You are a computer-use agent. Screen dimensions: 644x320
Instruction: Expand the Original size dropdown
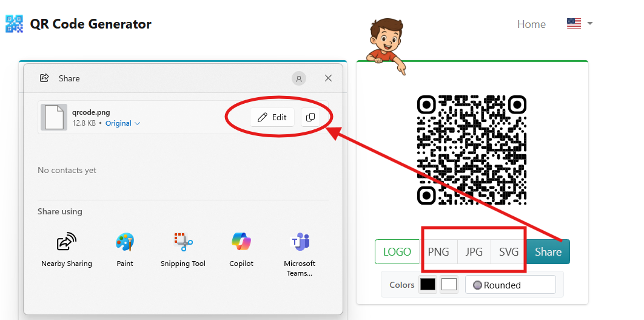pyautogui.click(x=123, y=123)
